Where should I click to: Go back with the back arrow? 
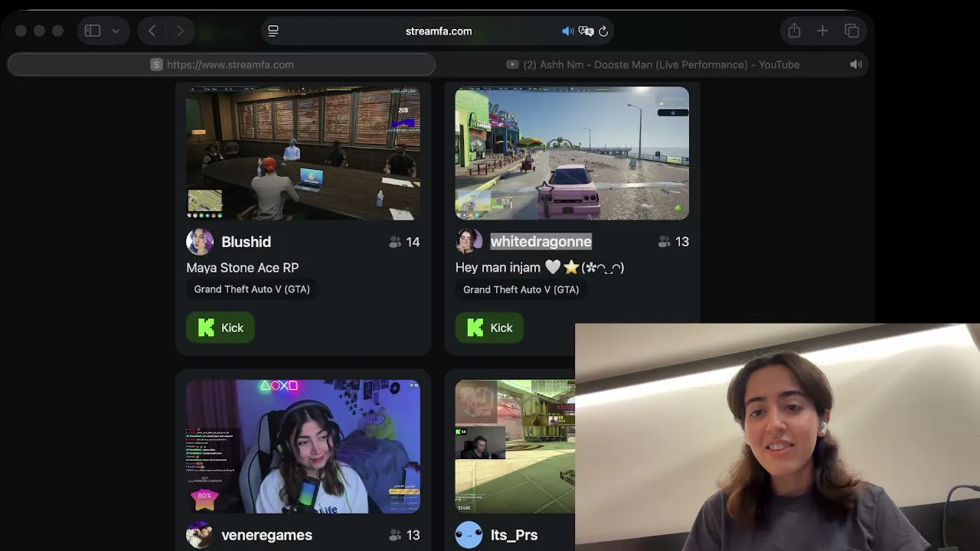152,31
